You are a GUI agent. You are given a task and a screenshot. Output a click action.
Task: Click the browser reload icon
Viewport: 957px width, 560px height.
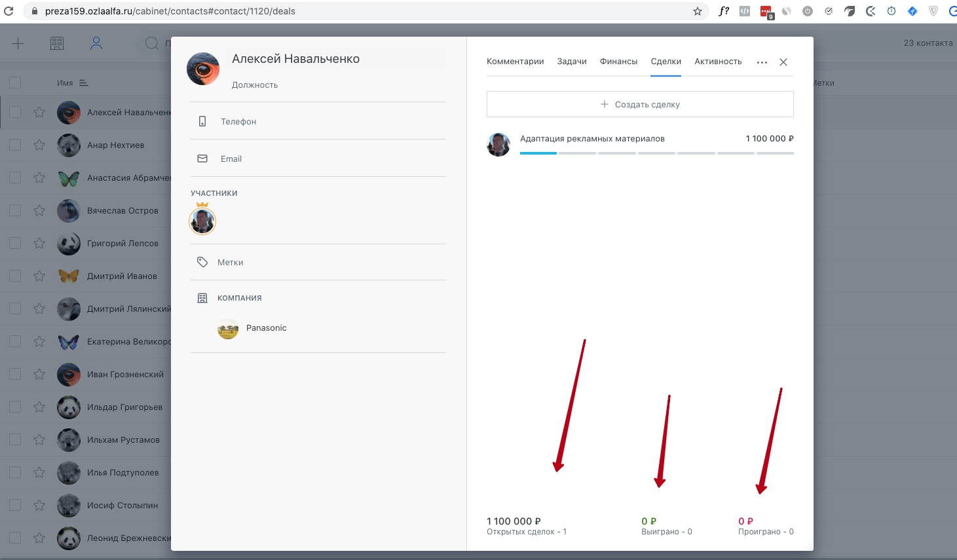9,11
